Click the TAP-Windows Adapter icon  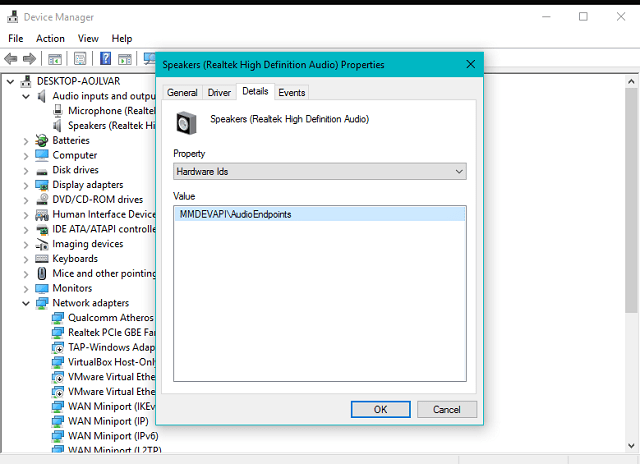tap(58, 348)
